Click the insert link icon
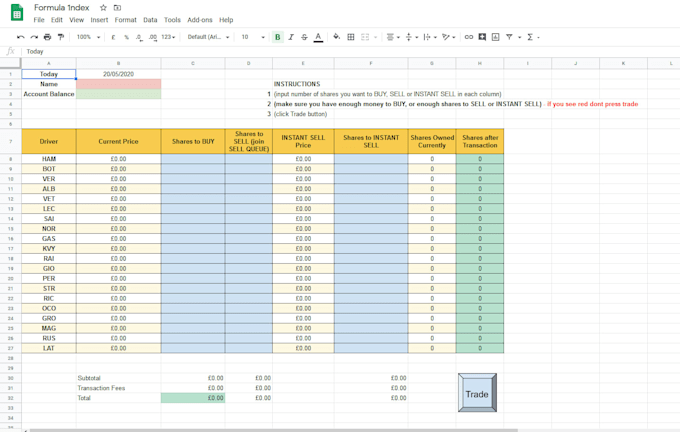 pyautogui.click(x=468, y=37)
